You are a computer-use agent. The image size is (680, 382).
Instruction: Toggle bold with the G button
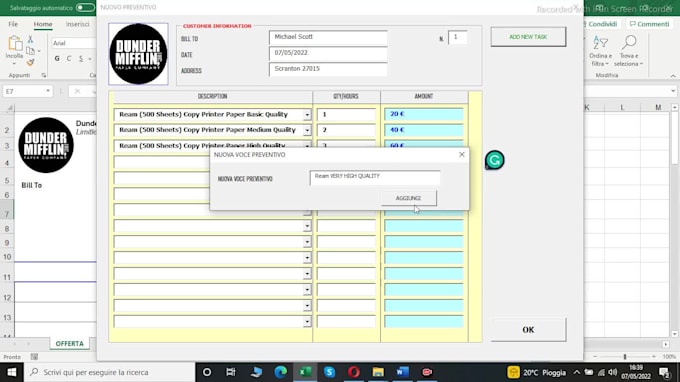(57, 59)
